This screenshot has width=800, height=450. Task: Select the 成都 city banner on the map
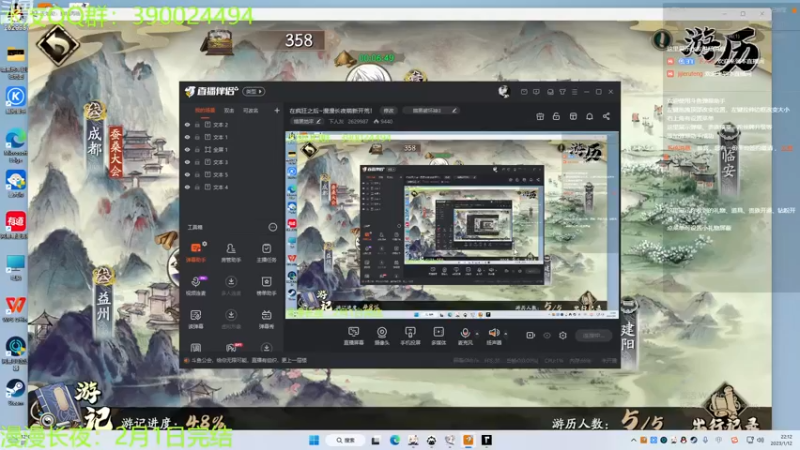95,137
